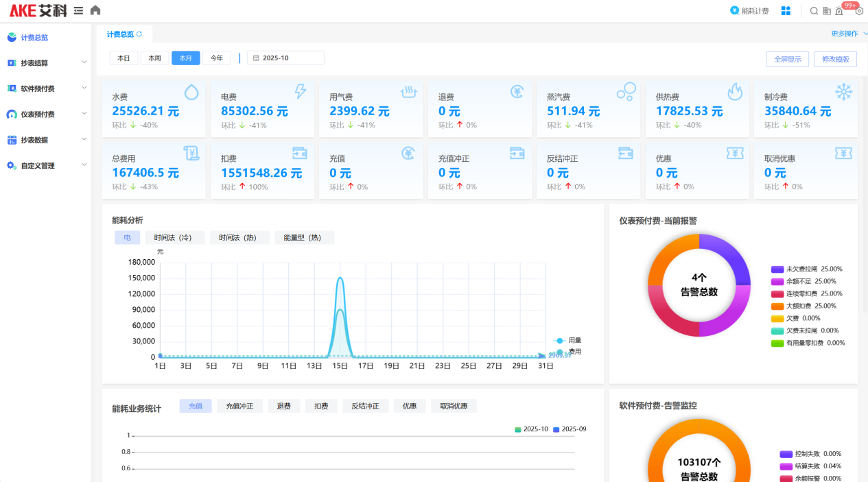Click the blue grid apps icon
The height and width of the screenshot is (482, 868).
pos(786,11)
